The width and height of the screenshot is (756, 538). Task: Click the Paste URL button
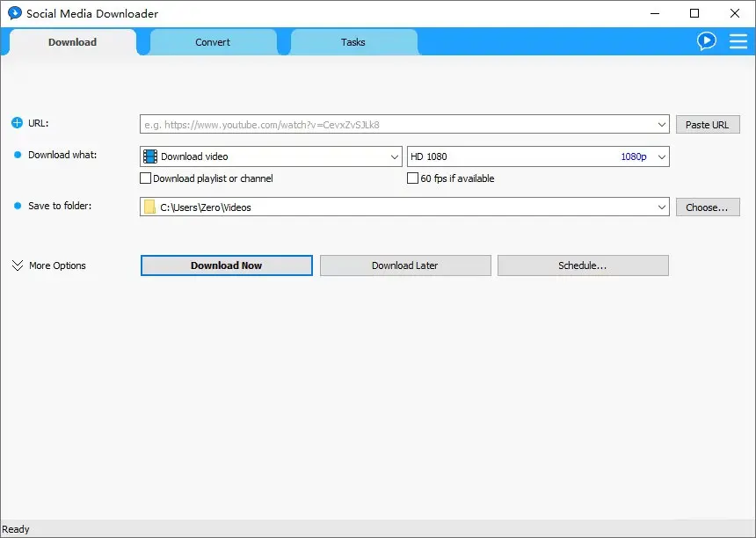coord(708,124)
